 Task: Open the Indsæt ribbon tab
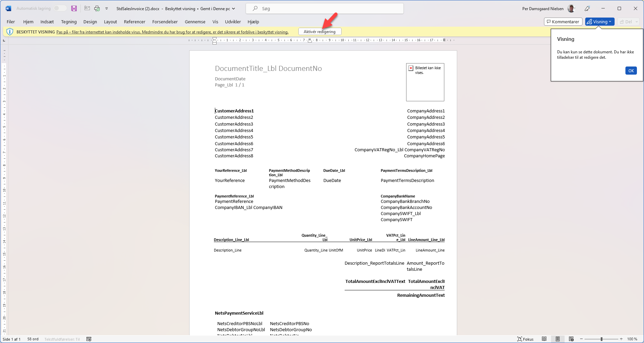47,22
